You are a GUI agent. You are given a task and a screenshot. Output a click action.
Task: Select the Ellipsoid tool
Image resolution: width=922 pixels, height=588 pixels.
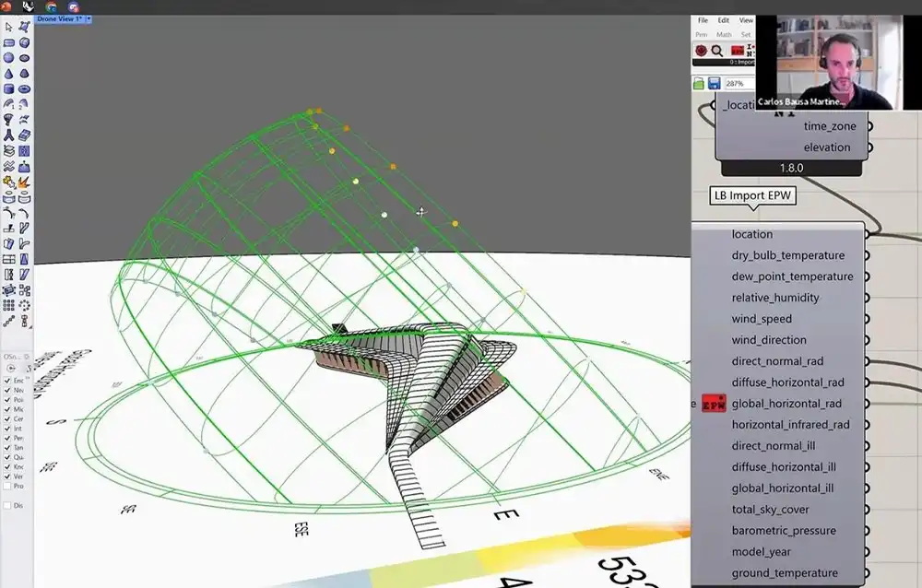(x=24, y=58)
